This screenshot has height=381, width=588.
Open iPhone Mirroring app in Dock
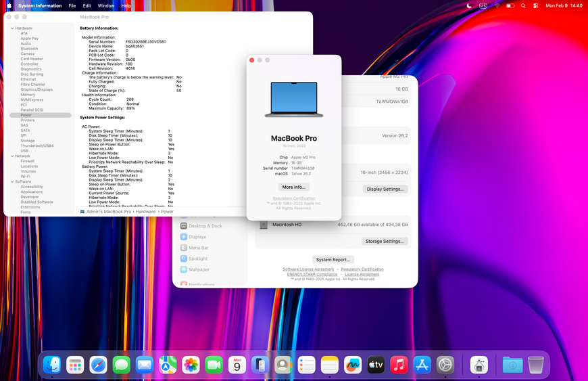pyautogui.click(x=260, y=365)
